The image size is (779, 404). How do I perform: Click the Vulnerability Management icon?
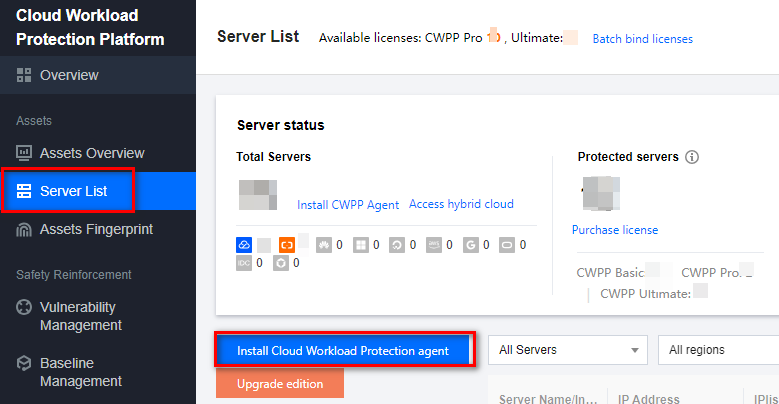coord(24,307)
